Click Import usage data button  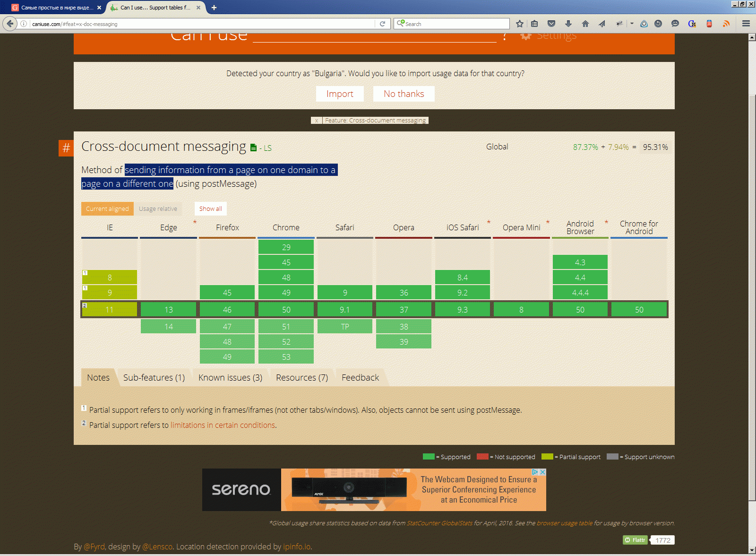[340, 94]
